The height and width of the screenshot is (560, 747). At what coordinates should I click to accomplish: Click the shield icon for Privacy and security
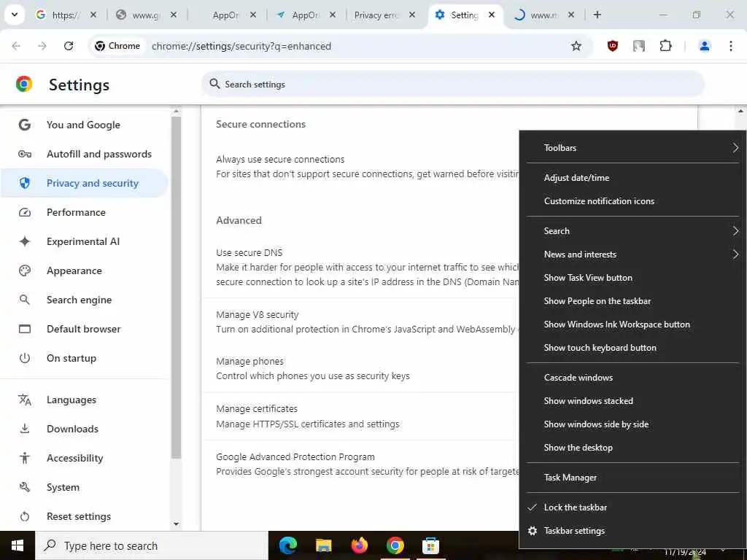click(x=25, y=183)
